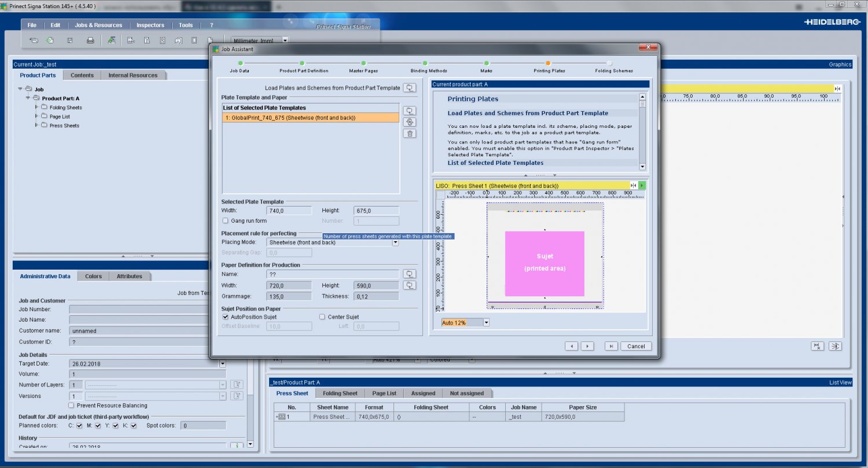This screenshot has height=468, width=868.
Task: Open the File menu
Action: (32, 25)
